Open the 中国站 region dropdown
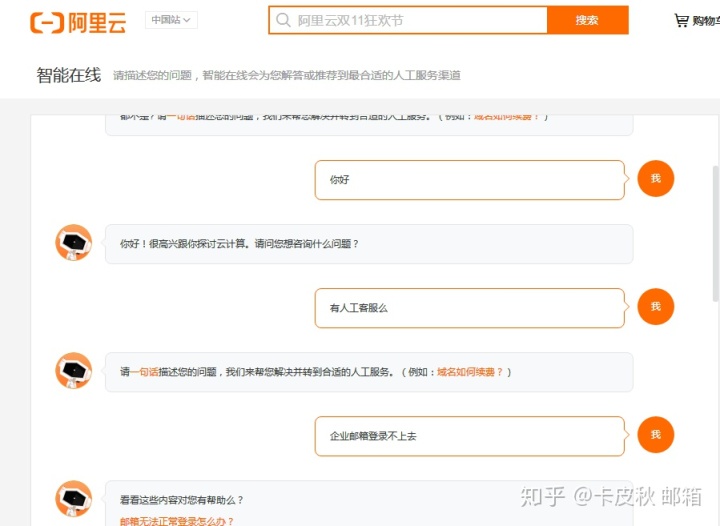This screenshot has width=720, height=526. coord(172,20)
